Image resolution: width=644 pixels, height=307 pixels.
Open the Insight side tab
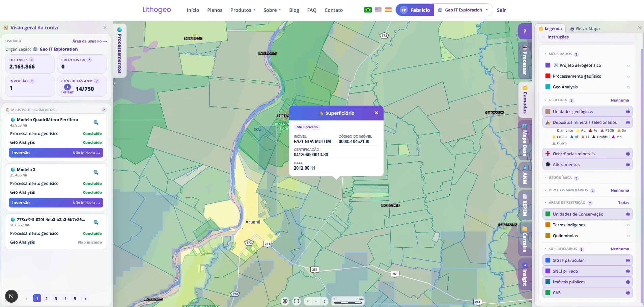[x=525, y=274]
